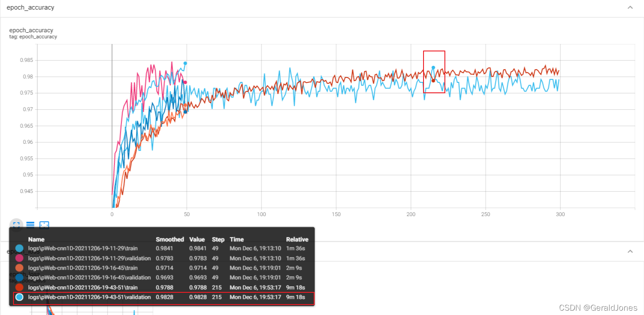Click the orange circle for 19-16-45\train run

19,268
